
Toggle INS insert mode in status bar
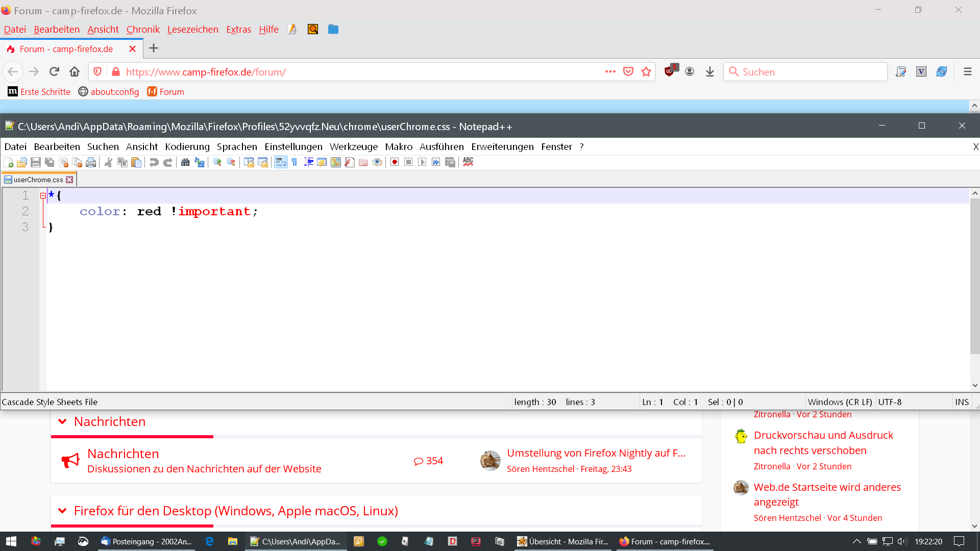(962, 402)
